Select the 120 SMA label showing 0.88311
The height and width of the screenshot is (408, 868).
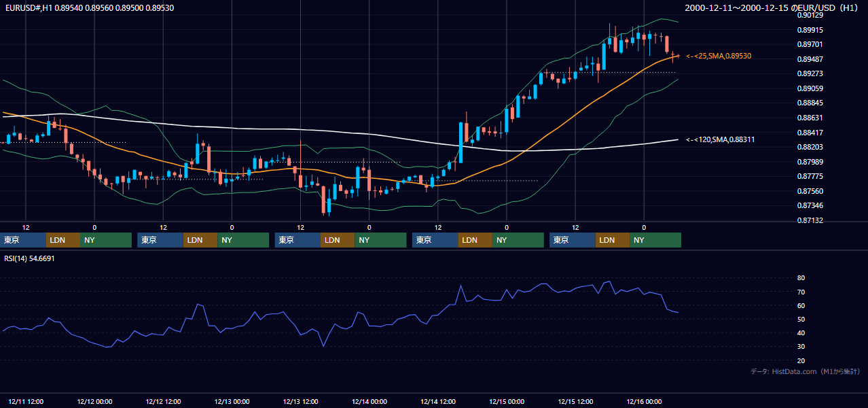tap(721, 139)
